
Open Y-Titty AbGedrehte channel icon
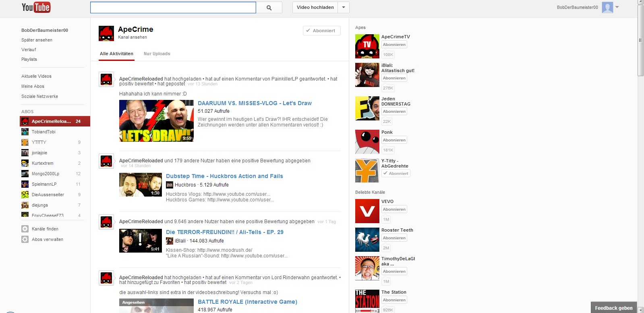367,170
